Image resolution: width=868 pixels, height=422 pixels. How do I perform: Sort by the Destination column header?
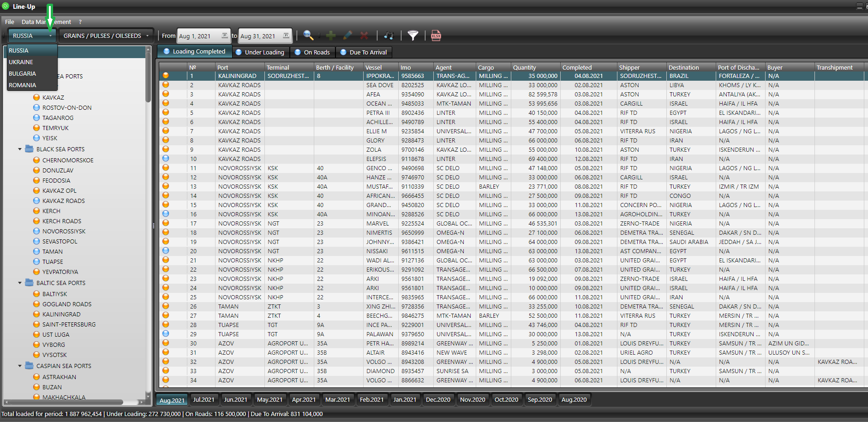[690, 67]
